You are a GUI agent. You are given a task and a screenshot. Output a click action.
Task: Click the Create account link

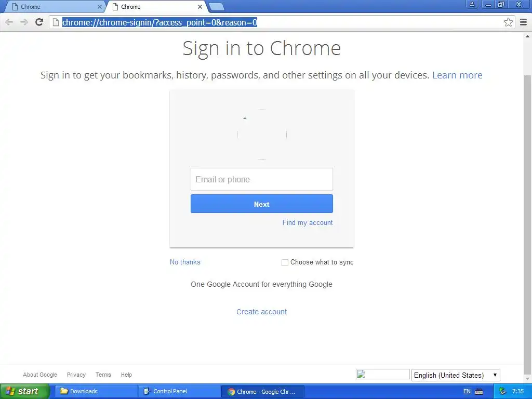coord(262,312)
